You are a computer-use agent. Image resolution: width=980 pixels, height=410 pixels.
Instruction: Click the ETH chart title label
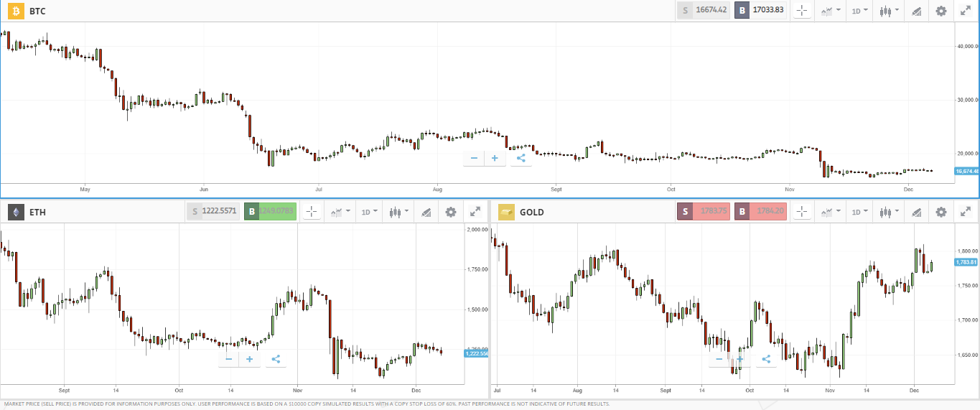tap(37, 213)
